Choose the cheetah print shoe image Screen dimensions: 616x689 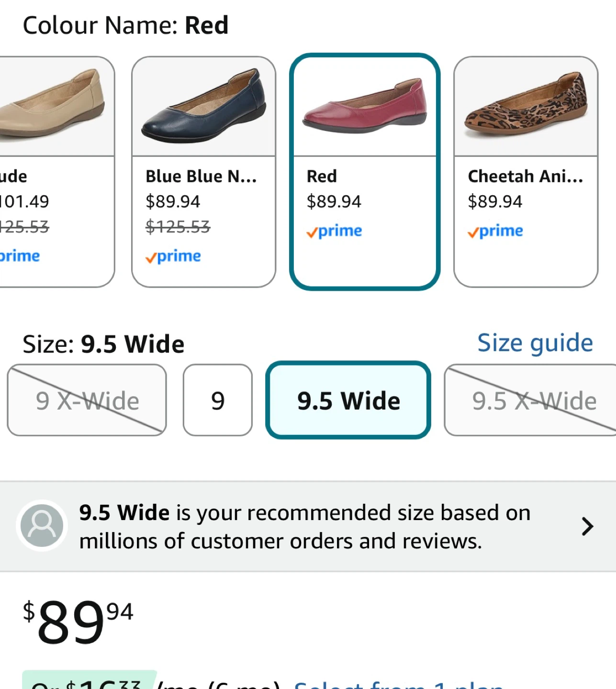(x=526, y=107)
